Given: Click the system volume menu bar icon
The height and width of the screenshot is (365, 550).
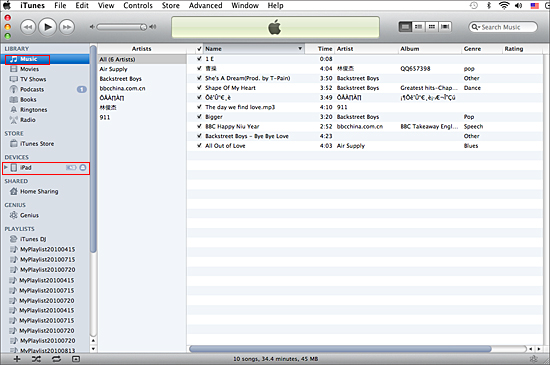Looking at the screenshot, I should (x=518, y=5).
